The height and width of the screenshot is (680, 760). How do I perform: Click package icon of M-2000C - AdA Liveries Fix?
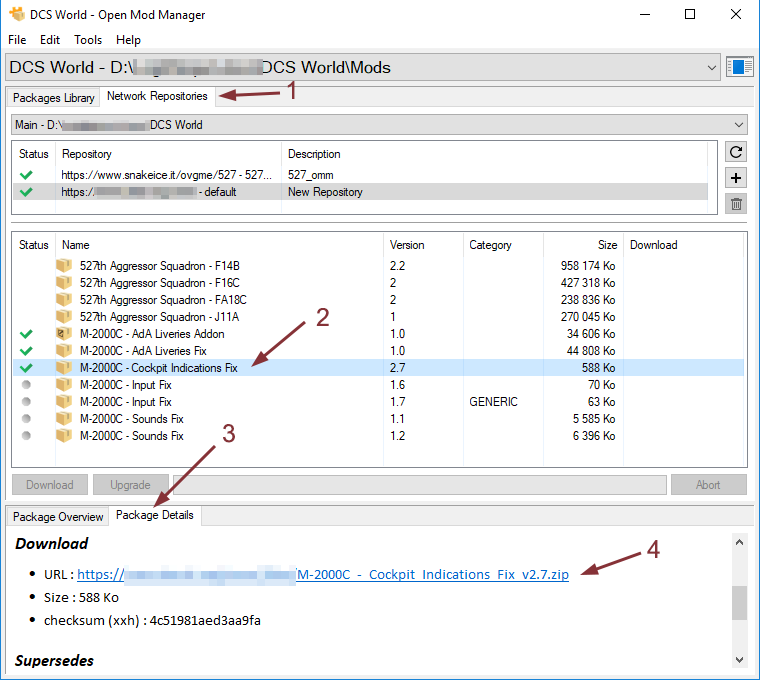63,350
